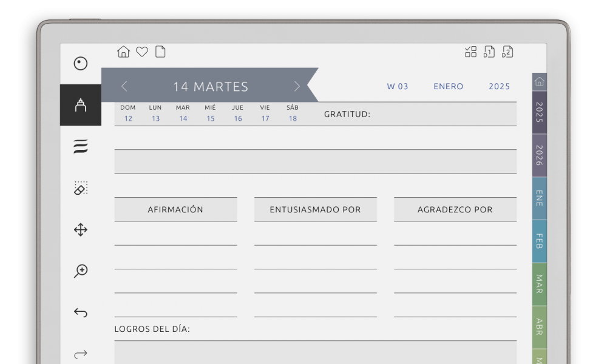
Task: Jump to Monday 13 in week strip
Action: [x=155, y=118]
